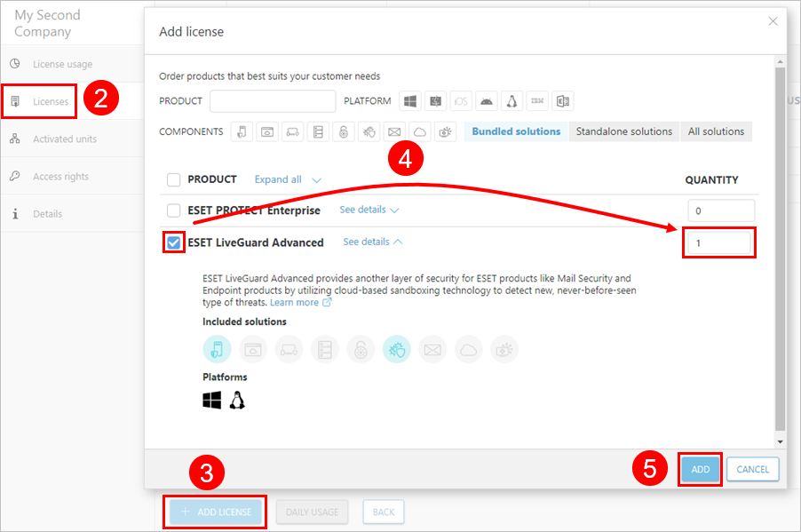801x532 pixels.
Task: Collapse See details for ESET LiveGuard Advanced
Action: (x=368, y=241)
